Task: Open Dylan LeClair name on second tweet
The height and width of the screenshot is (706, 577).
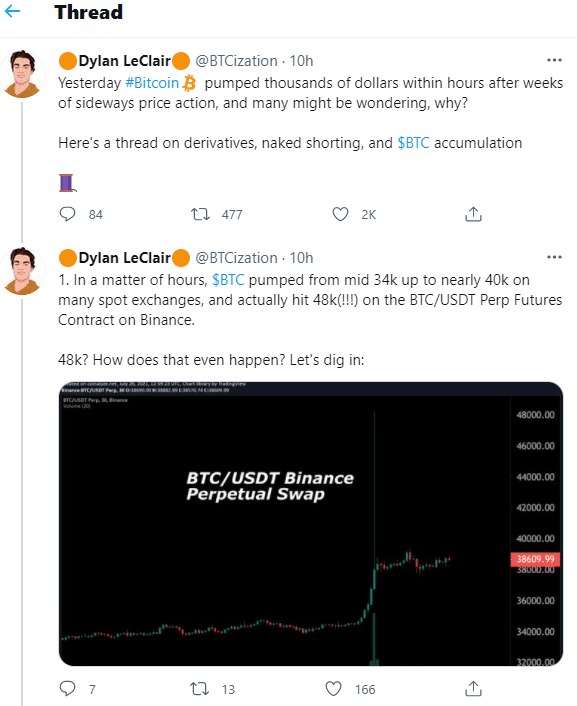Action: pyautogui.click(x=124, y=258)
